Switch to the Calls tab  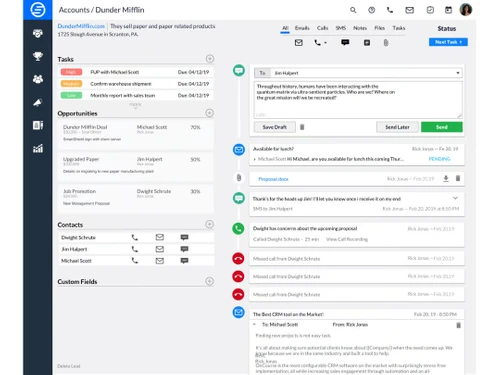click(322, 28)
